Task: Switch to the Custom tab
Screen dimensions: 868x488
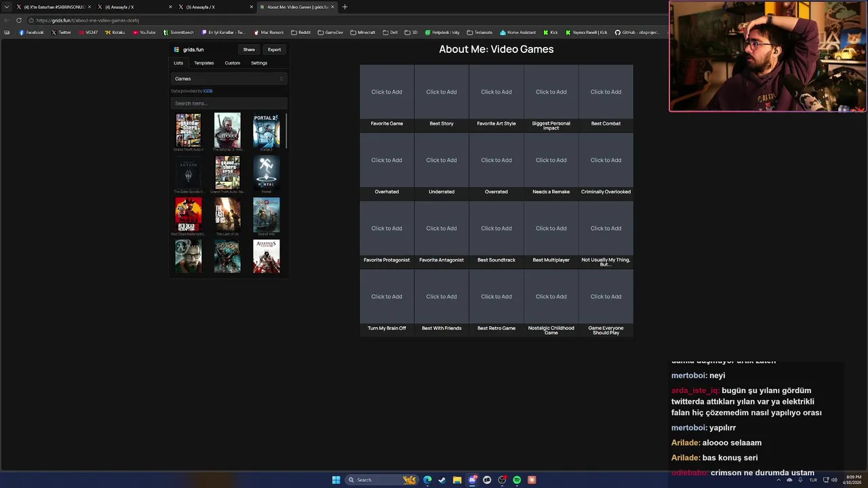Action: (233, 63)
